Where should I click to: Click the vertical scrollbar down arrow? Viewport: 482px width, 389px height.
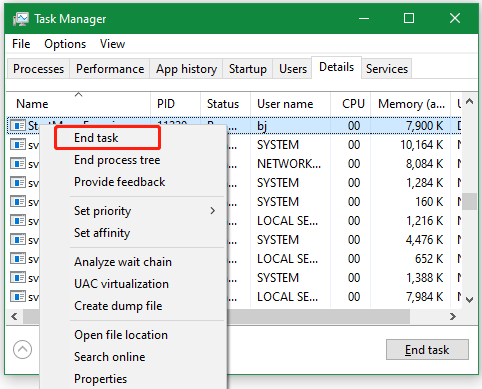[469, 300]
